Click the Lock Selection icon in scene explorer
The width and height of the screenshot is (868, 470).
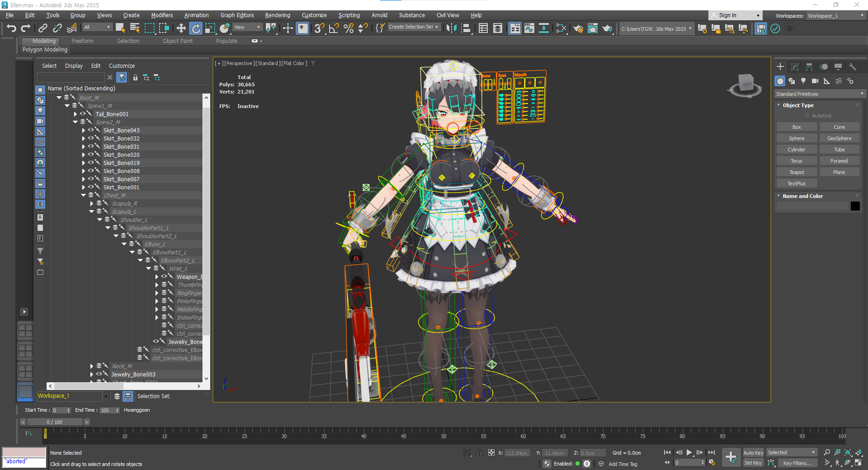tap(135, 78)
